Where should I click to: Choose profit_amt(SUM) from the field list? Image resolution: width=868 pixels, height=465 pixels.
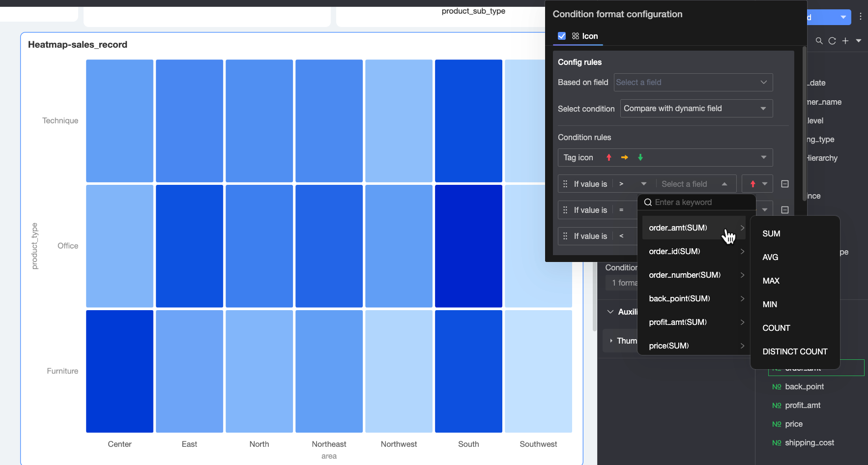point(694,322)
